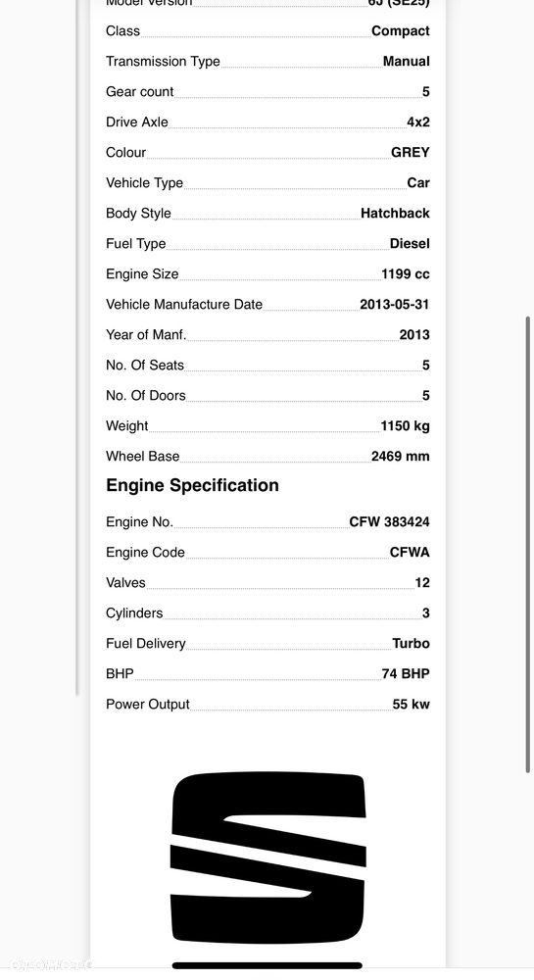The height and width of the screenshot is (980, 534).
Task: Select the Class Compact value
Action: 401,31
